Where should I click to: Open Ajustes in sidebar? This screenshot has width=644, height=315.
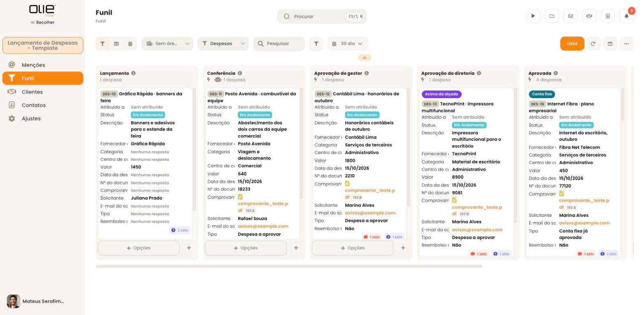click(43, 118)
